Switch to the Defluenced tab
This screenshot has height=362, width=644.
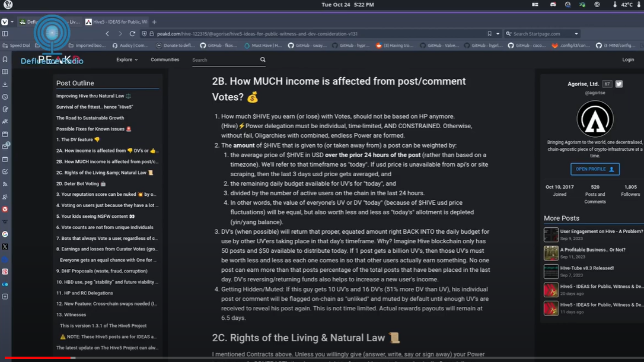coord(49,22)
